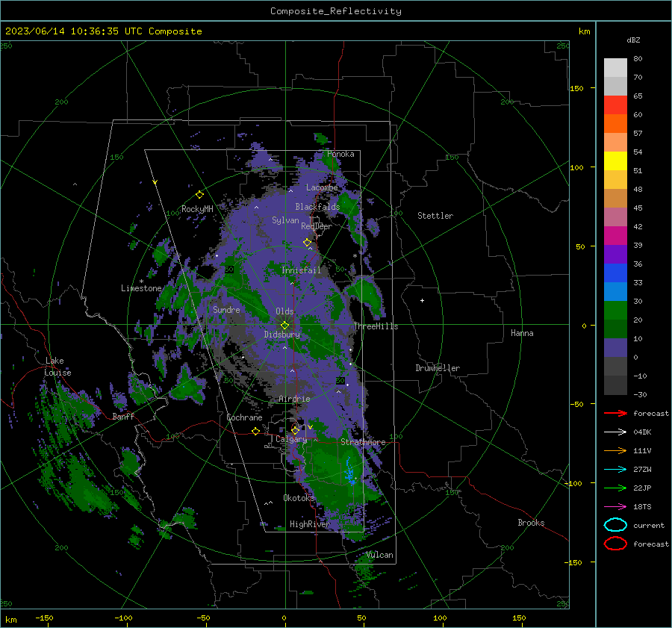This screenshot has height=628, width=672.
Task: Click the Vulcan town label
Action: click(x=380, y=555)
